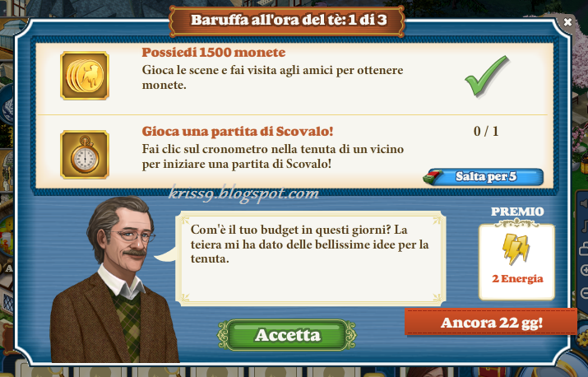The height and width of the screenshot is (377, 588).
Task: Click the 0 / 1 progress counter
Action: point(486,131)
